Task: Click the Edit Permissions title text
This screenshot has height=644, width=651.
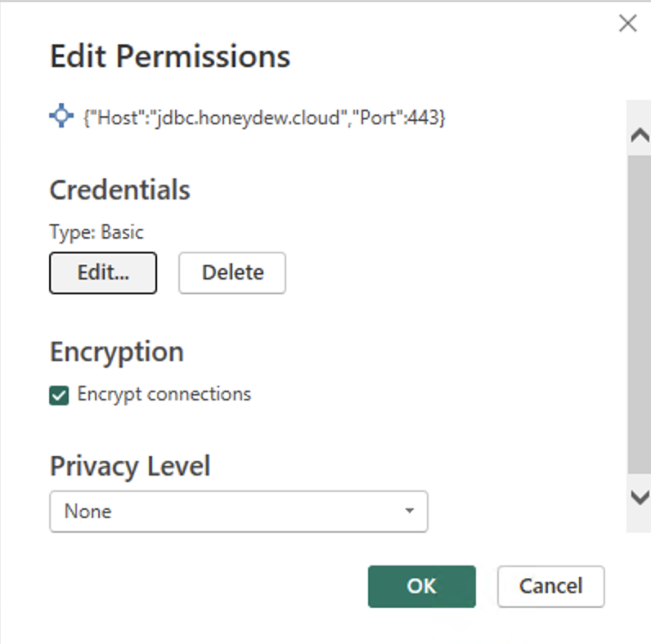Action: tap(169, 56)
